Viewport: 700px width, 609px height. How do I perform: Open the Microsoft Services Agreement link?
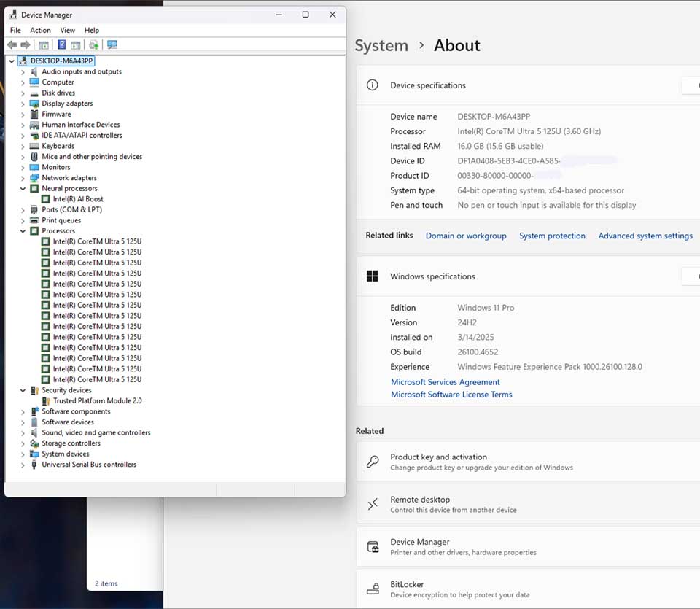pos(445,382)
